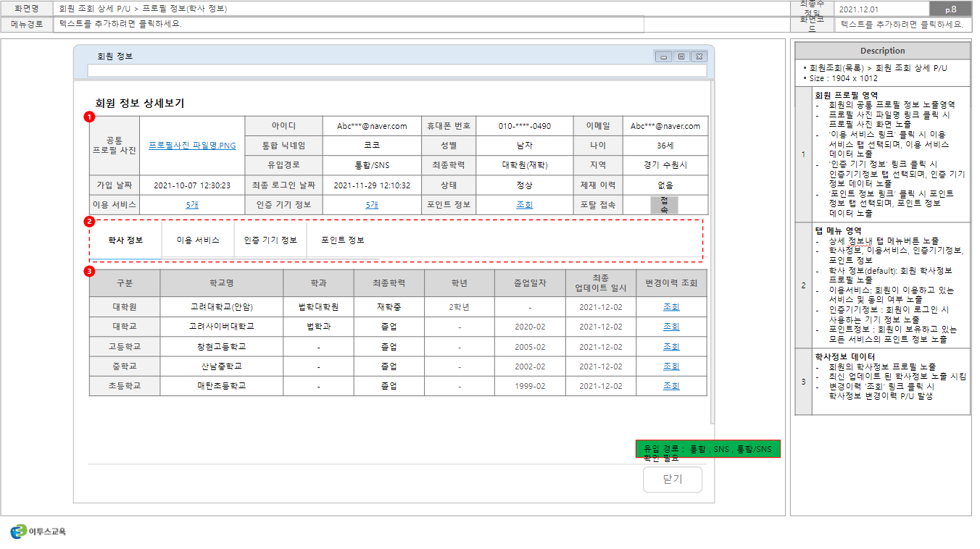The width and height of the screenshot is (980, 549).
Task: Click the 2020-02 graduation date cell
Action: coord(530,327)
